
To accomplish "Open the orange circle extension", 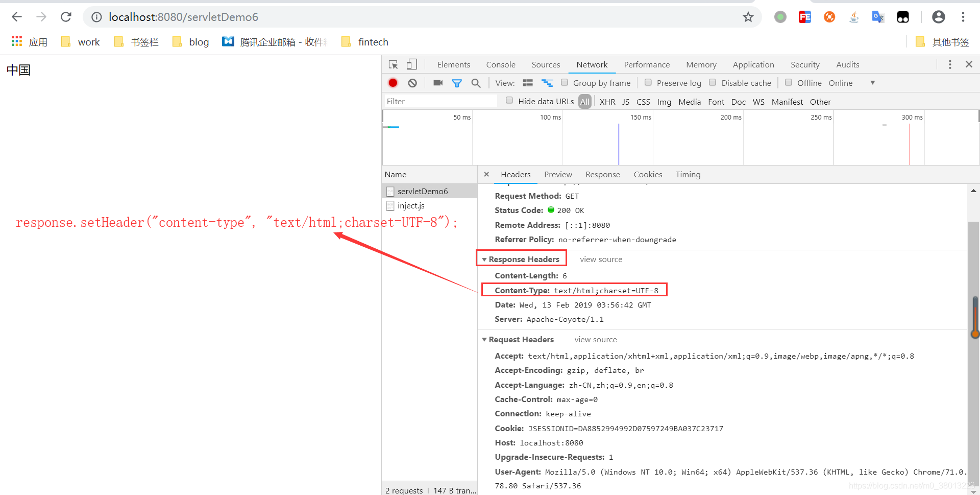I will click(x=829, y=17).
